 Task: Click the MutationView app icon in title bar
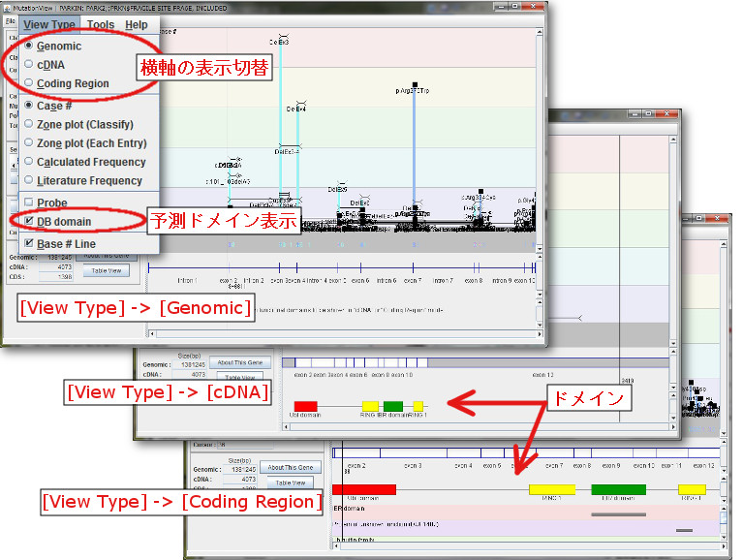click(7, 7)
